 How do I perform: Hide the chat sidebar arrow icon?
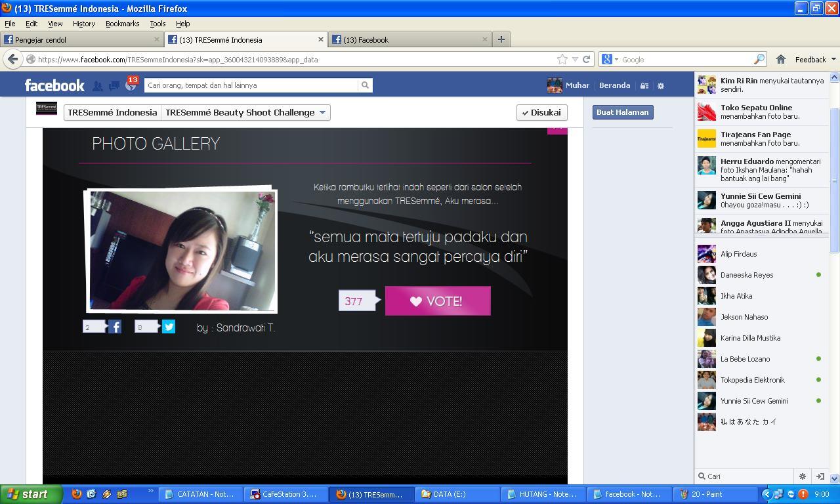pyautogui.click(x=820, y=476)
